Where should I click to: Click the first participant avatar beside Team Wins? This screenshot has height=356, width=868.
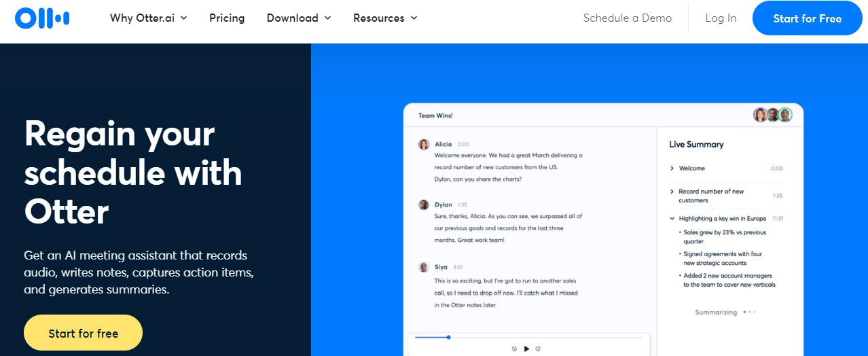760,115
